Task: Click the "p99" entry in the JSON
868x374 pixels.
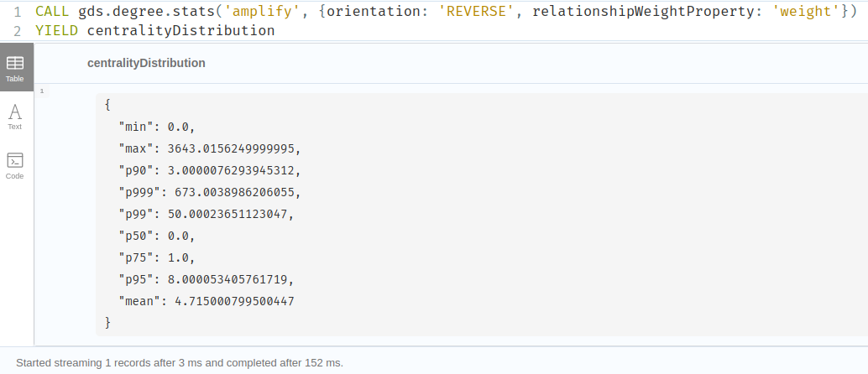Action: [x=207, y=214]
